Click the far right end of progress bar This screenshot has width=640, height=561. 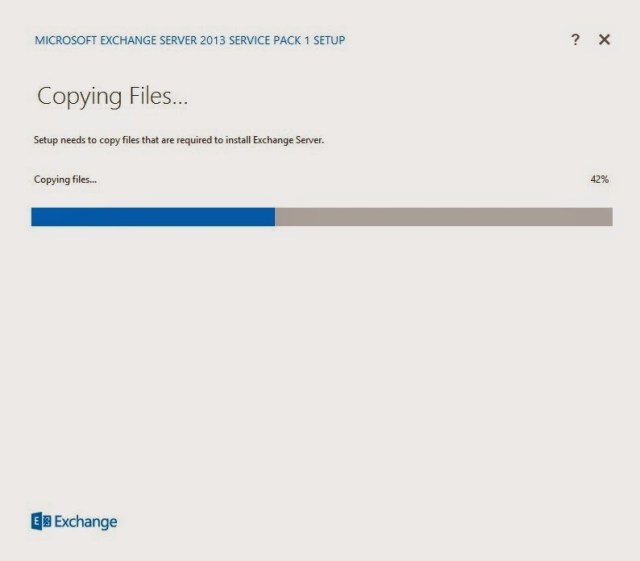[608, 217]
